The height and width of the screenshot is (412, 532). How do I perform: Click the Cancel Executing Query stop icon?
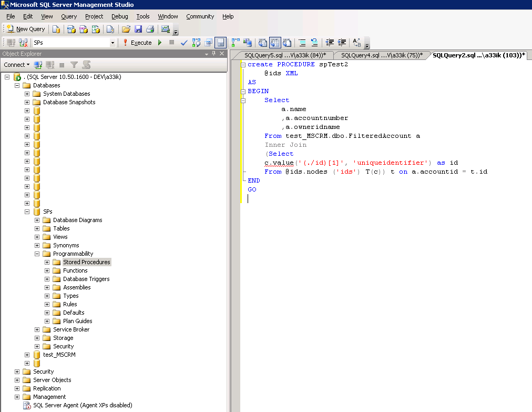[172, 43]
